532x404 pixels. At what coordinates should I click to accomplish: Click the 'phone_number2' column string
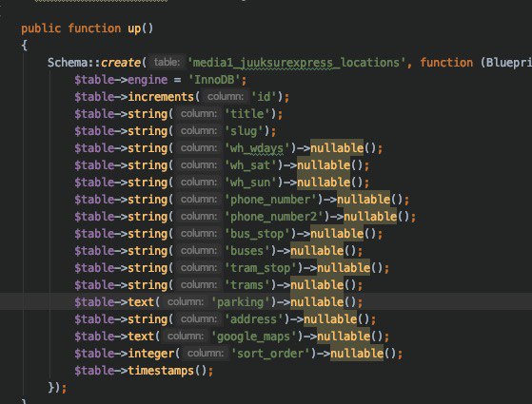274,217
